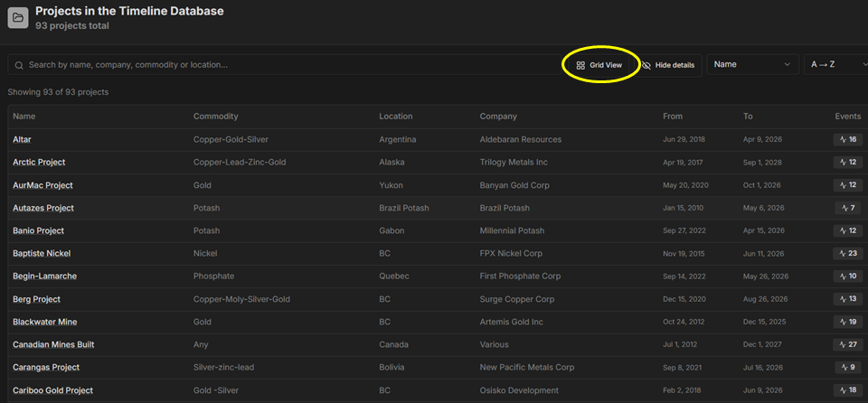Viewport: 868px width, 403px height.
Task: Open the Begin-Lamarche link
Action: pos(45,276)
